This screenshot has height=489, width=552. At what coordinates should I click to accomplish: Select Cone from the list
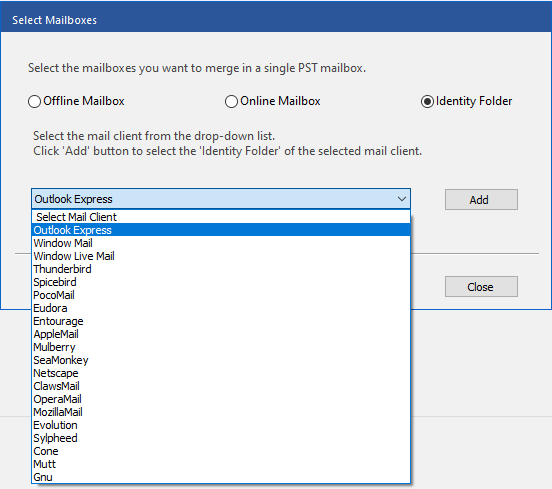(221, 451)
